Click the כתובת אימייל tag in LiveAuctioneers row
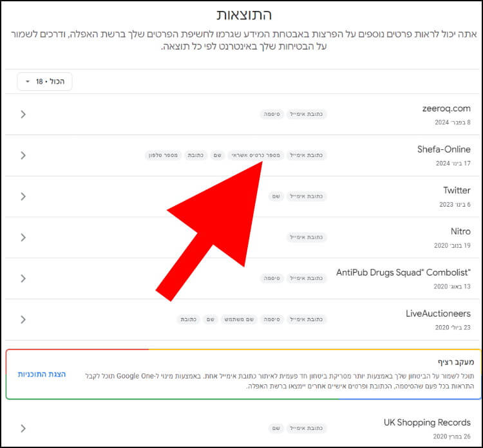This screenshot has height=448, width=483. click(x=306, y=319)
